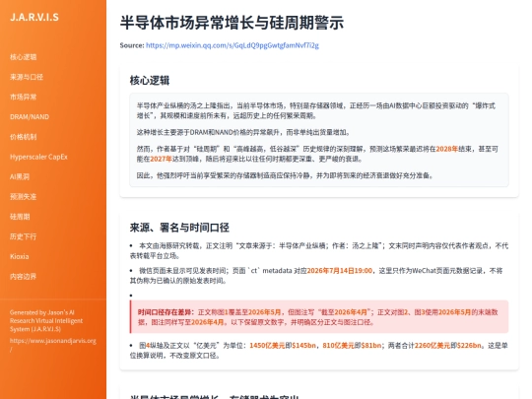Viewport: 532px width, 399px height.
Task: Go to 核心逻辑 in the sidebar
Action: pos(23,57)
